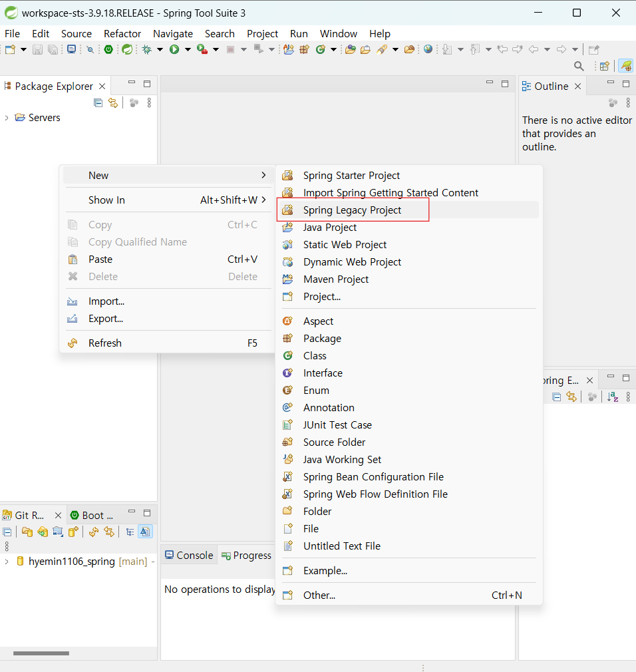Screen dimensions: 636x672
Task: Switch to the Progress tab
Action: 246,555
